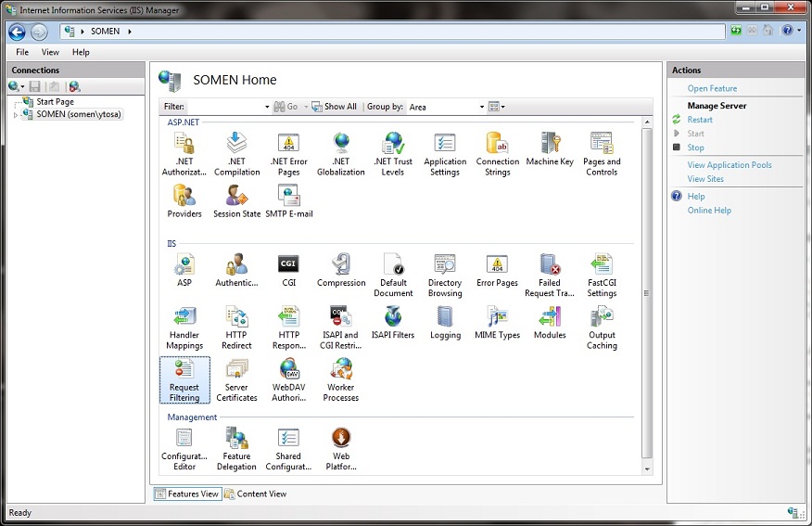This screenshot has height=526, width=812.
Task: Expand the Help toolbar dropdown arrow
Action: point(799,31)
